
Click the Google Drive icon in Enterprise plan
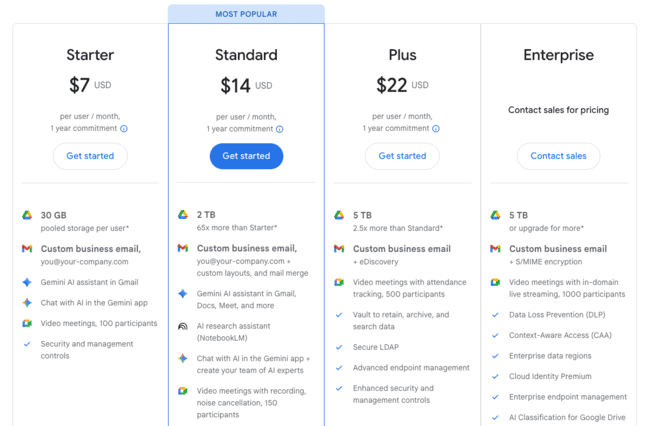tap(495, 215)
